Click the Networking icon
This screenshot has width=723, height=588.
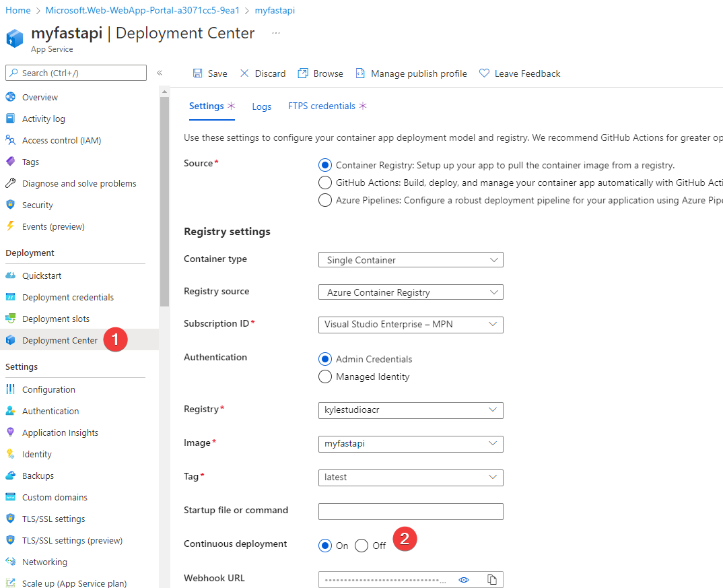tap(10, 561)
